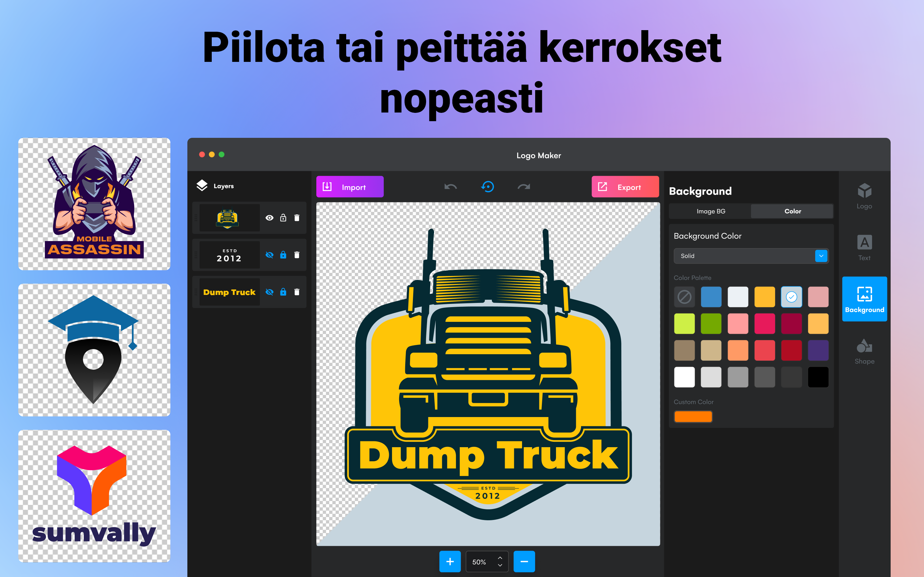924x577 pixels.
Task: Delete the truck image layer
Action: [x=297, y=218]
